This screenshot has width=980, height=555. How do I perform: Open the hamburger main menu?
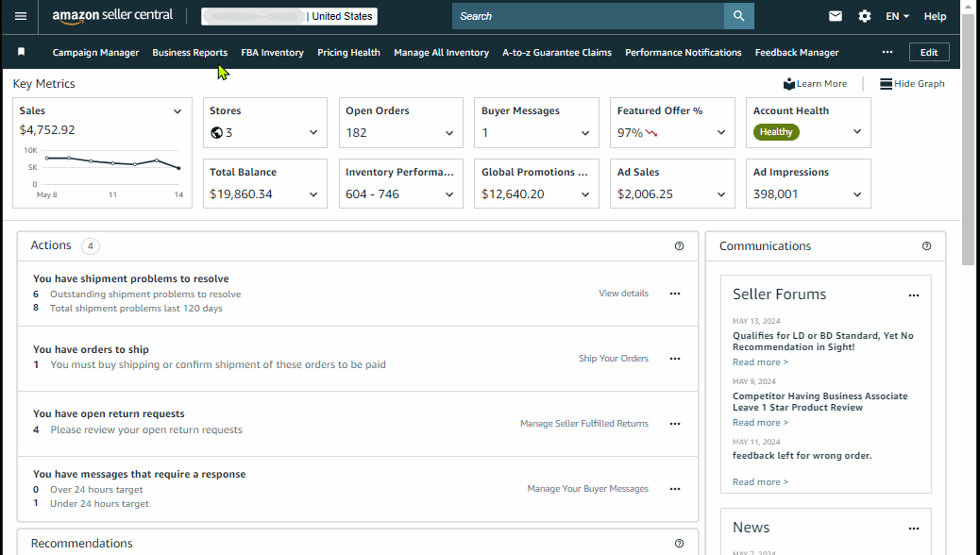click(21, 16)
